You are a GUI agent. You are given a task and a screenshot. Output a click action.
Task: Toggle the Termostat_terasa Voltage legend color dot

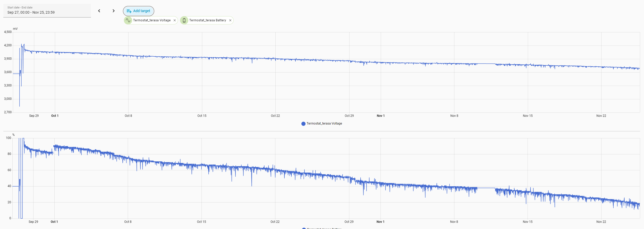tap(303, 124)
